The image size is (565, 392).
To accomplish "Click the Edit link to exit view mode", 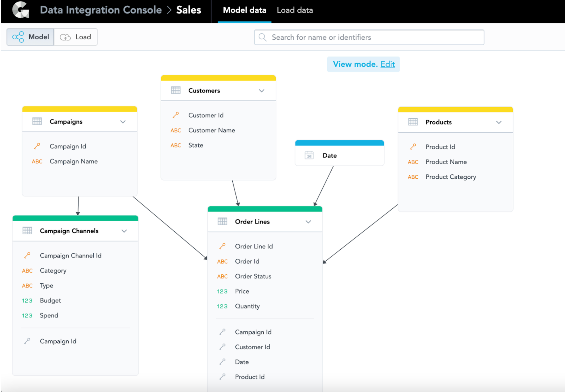I will tap(388, 64).
